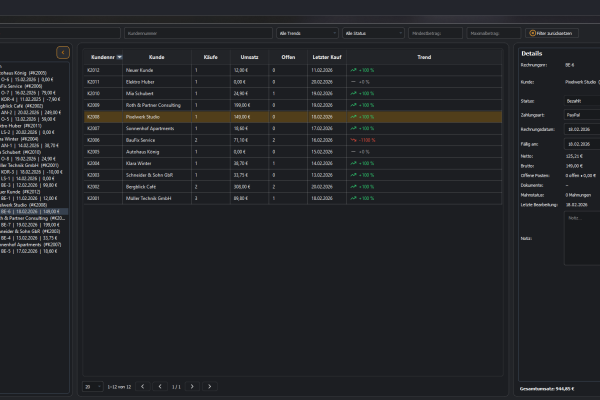Focus the Kundennummer search field

(198, 33)
